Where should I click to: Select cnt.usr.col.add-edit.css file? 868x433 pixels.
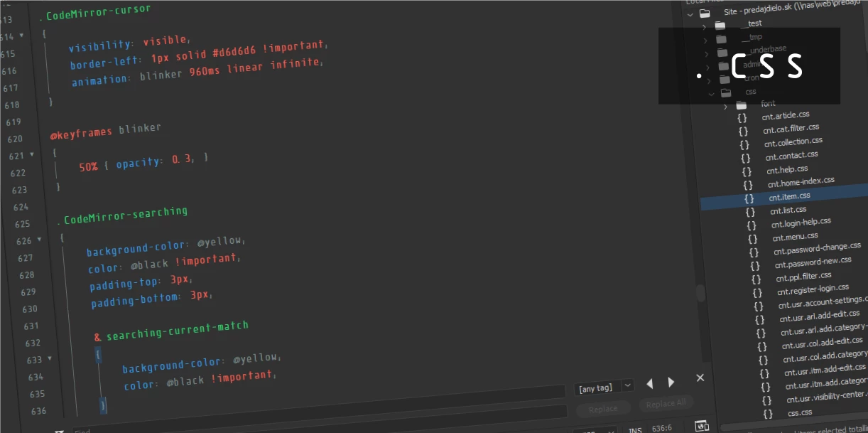[x=823, y=343]
